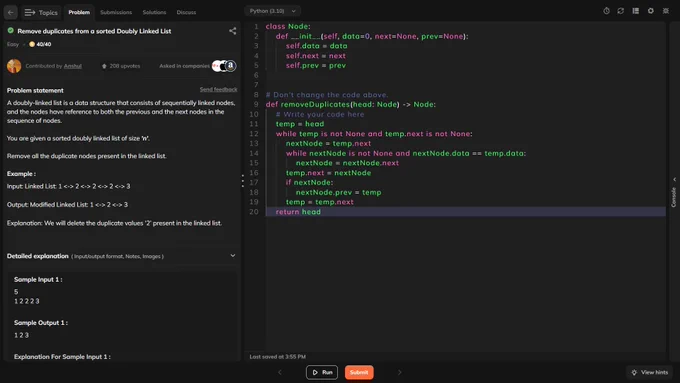Click the 'Easy' difficulty label
680x383 pixels.
tap(13, 44)
